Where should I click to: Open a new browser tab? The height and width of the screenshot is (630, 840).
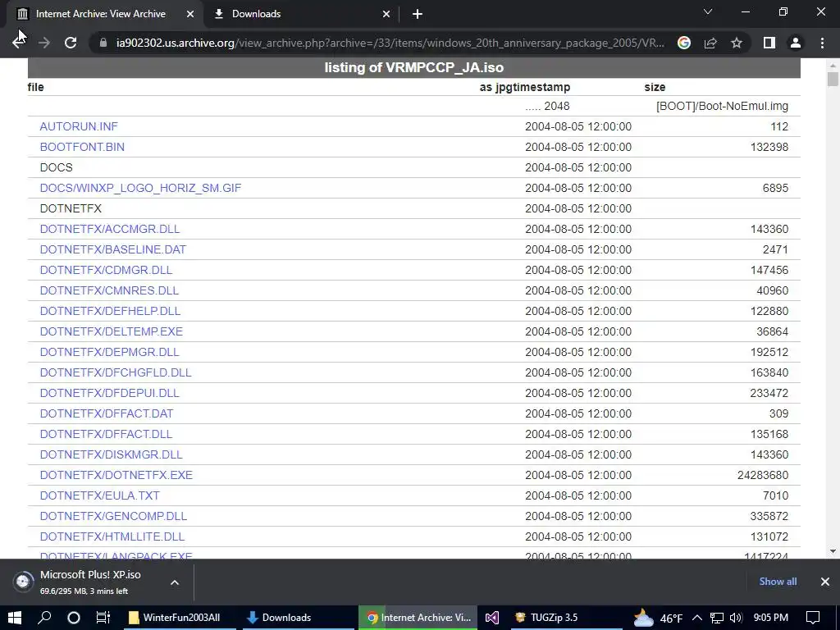point(418,14)
